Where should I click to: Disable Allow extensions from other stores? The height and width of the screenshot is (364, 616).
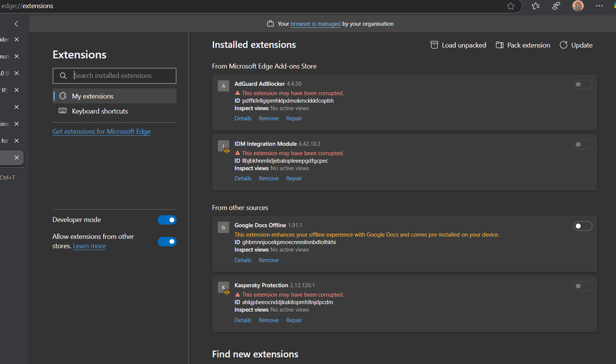pos(167,241)
